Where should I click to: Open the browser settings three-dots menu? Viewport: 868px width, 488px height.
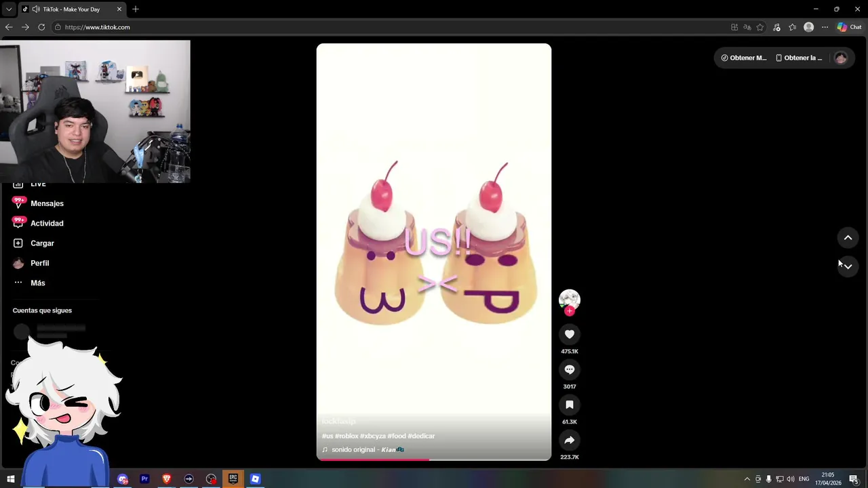[x=825, y=27]
